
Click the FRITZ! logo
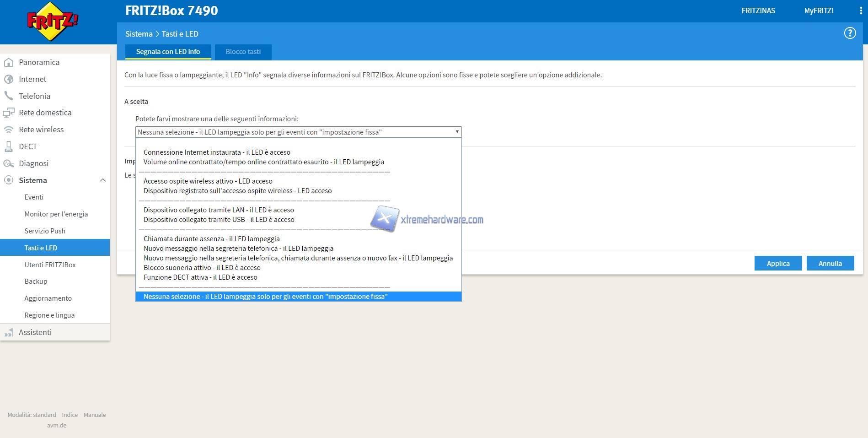[x=53, y=22]
